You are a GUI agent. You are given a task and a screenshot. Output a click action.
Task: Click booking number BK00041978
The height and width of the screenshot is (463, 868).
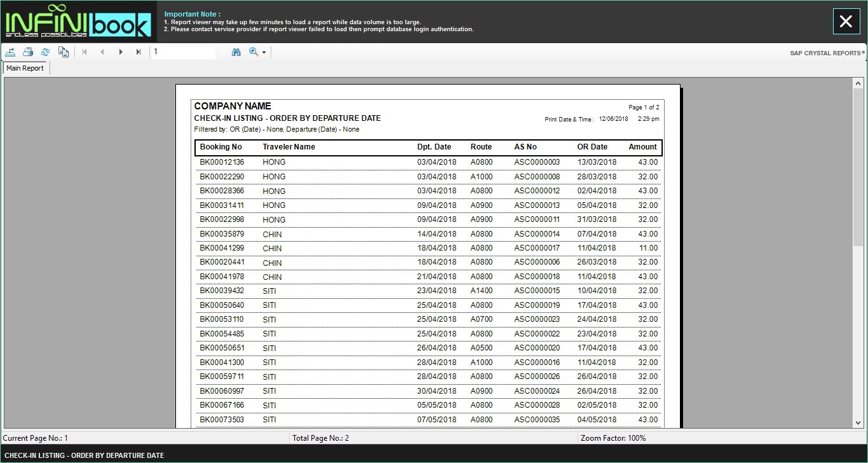pyautogui.click(x=222, y=277)
